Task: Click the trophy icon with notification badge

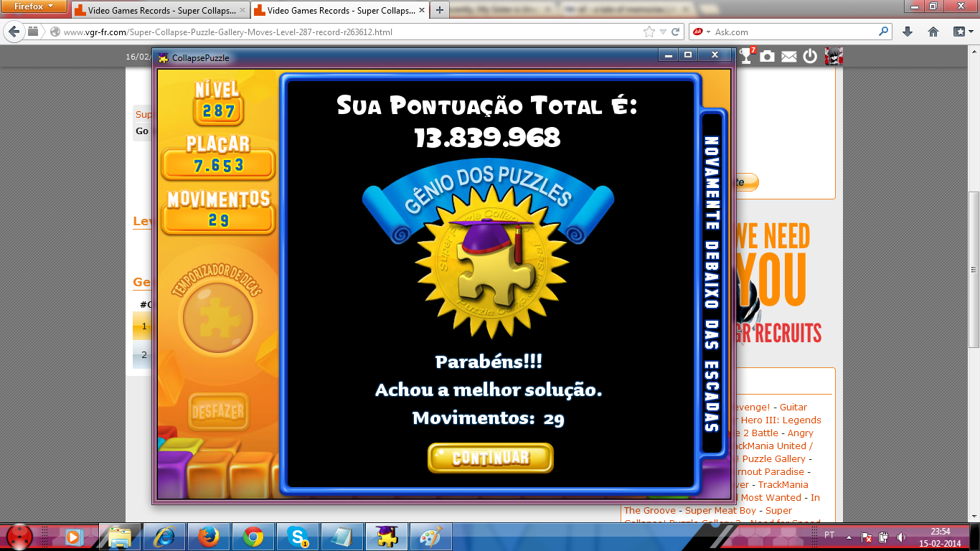Action: point(747,56)
